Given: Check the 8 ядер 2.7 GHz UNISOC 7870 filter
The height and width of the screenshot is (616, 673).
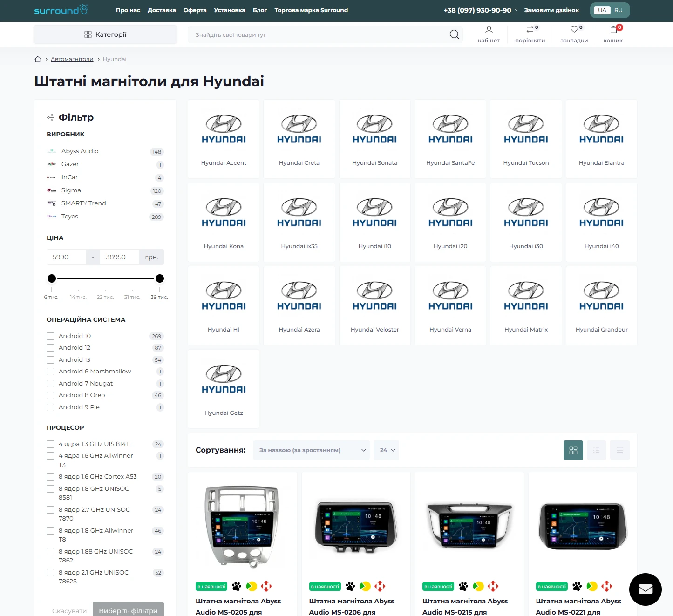Looking at the screenshot, I should coord(50,510).
